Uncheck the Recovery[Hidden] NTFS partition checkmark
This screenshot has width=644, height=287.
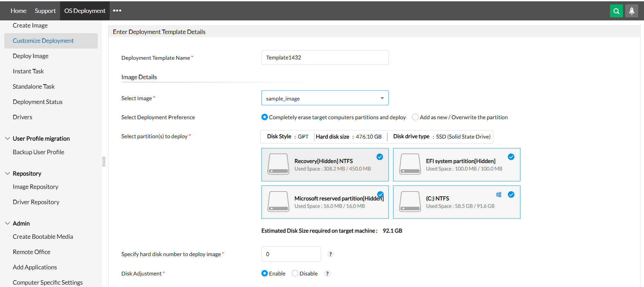(380, 157)
